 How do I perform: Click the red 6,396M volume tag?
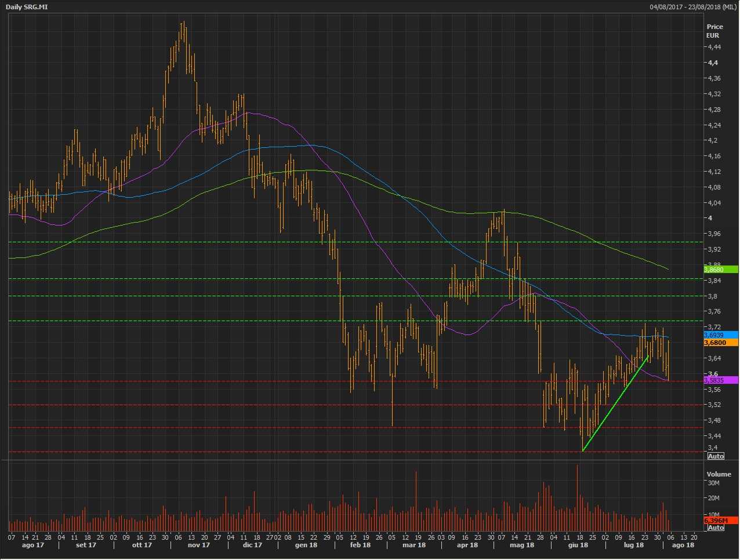[720, 521]
